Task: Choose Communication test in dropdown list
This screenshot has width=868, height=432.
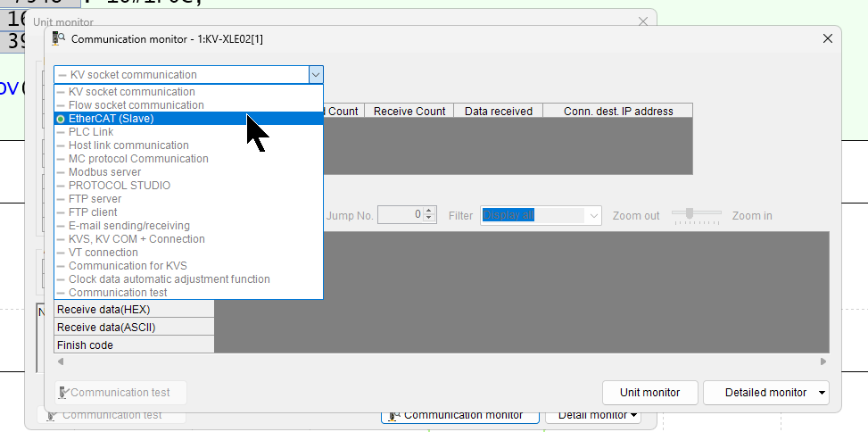Action: [x=188, y=293]
